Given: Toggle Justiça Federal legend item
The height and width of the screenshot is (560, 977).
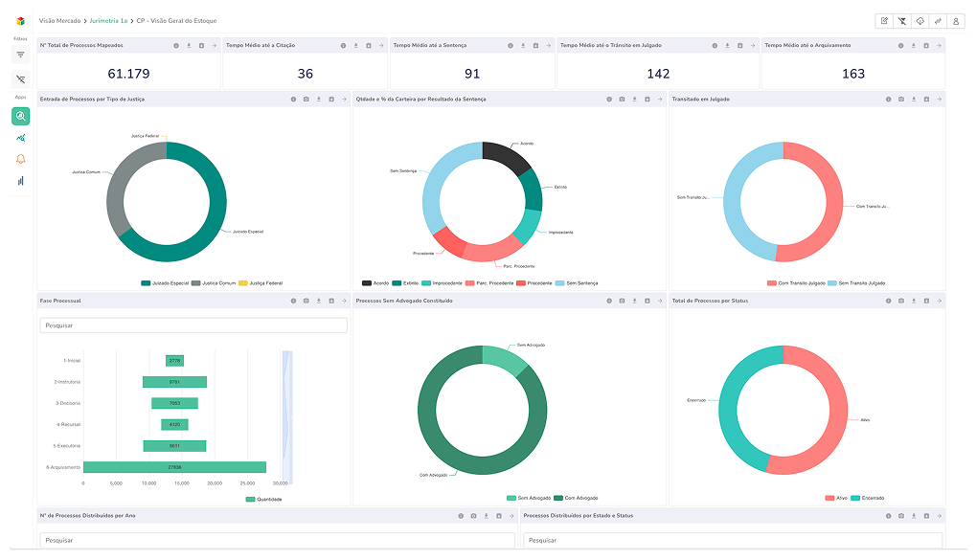Looking at the screenshot, I should click(261, 283).
